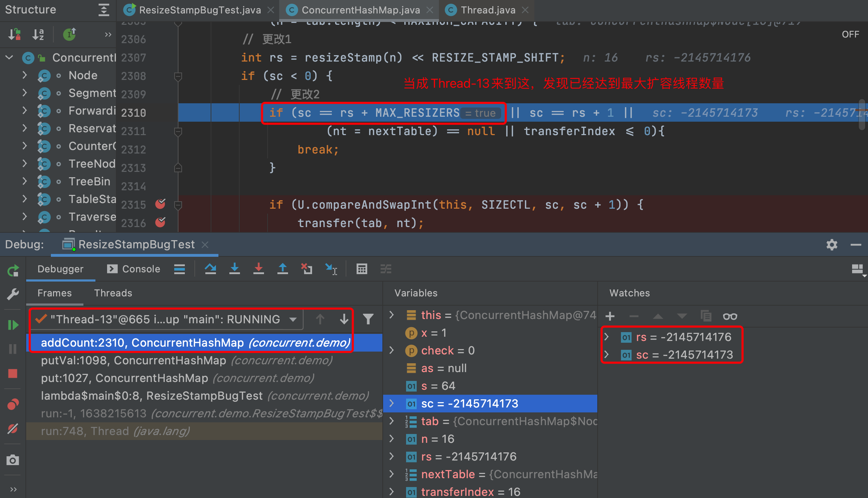Viewport: 868px width, 498px height.
Task: Move watch up
Action: pos(658,317)
